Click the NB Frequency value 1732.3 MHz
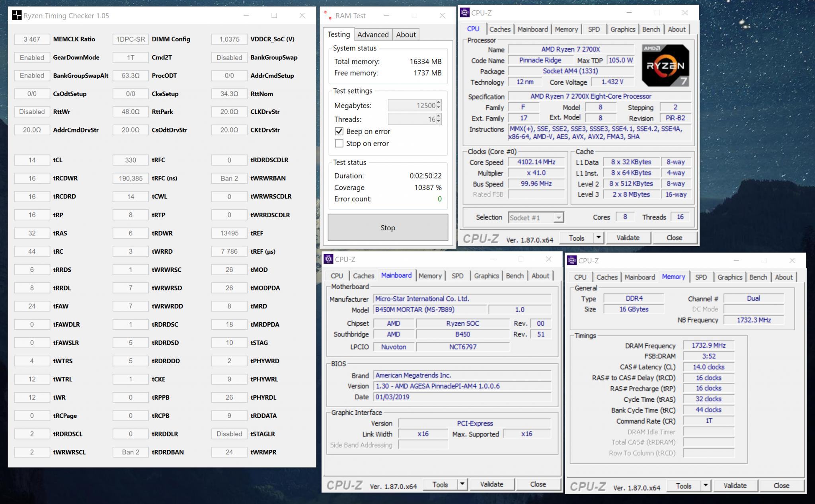Viewport: 815px width, 504px height. pos(753,320)
